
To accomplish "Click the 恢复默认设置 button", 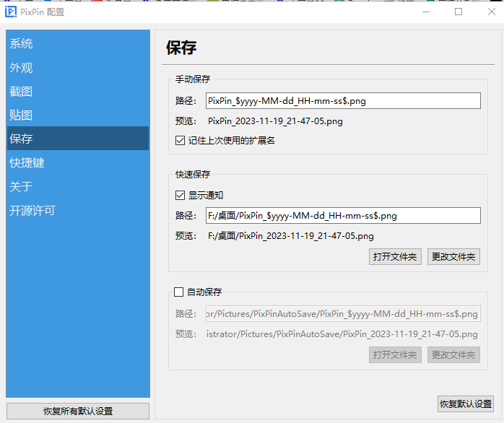I will click(466, 404).
